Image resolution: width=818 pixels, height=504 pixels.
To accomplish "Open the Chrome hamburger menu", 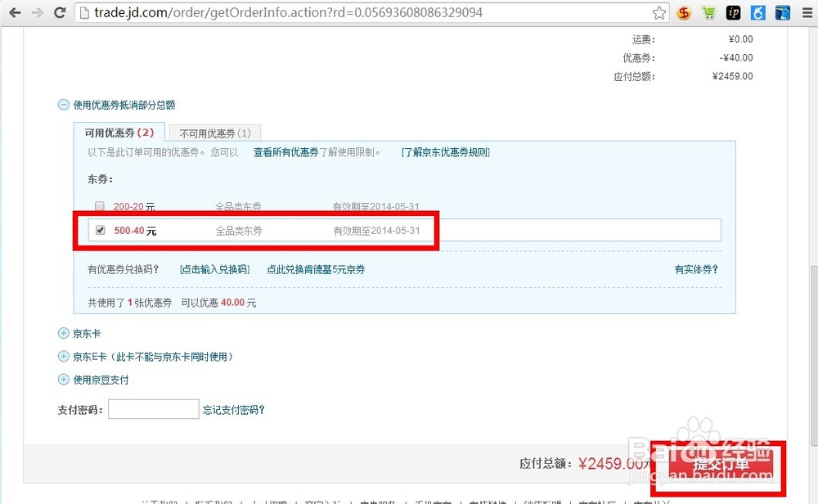I will coord(807,12).
